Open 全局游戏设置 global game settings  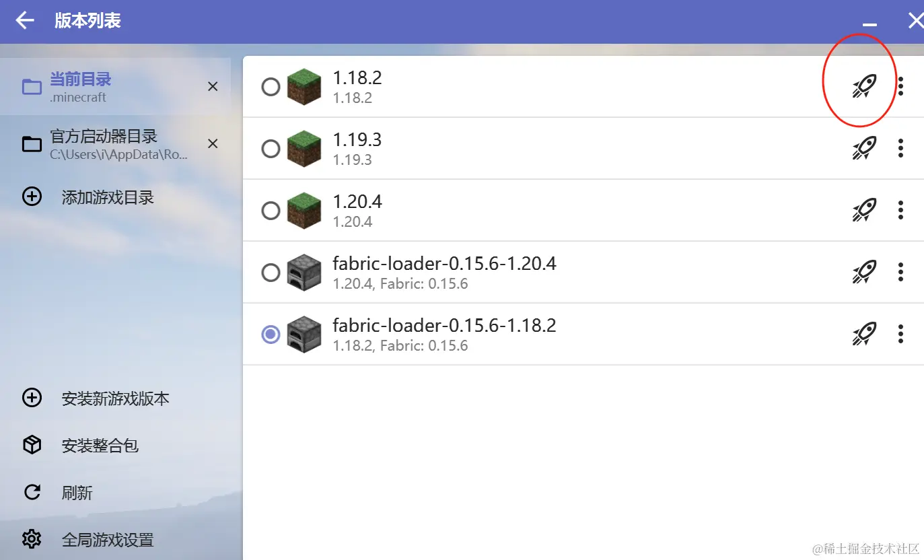coord(115,539)
